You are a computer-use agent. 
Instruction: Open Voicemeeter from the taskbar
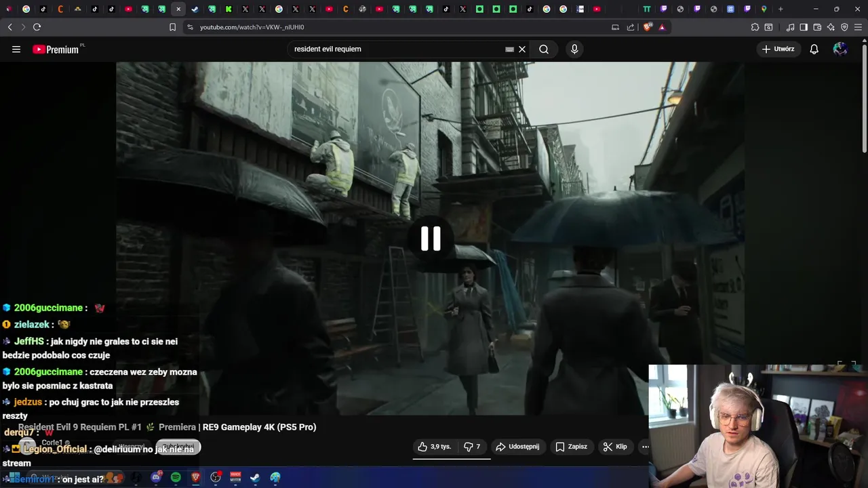(x=235, y=477)
